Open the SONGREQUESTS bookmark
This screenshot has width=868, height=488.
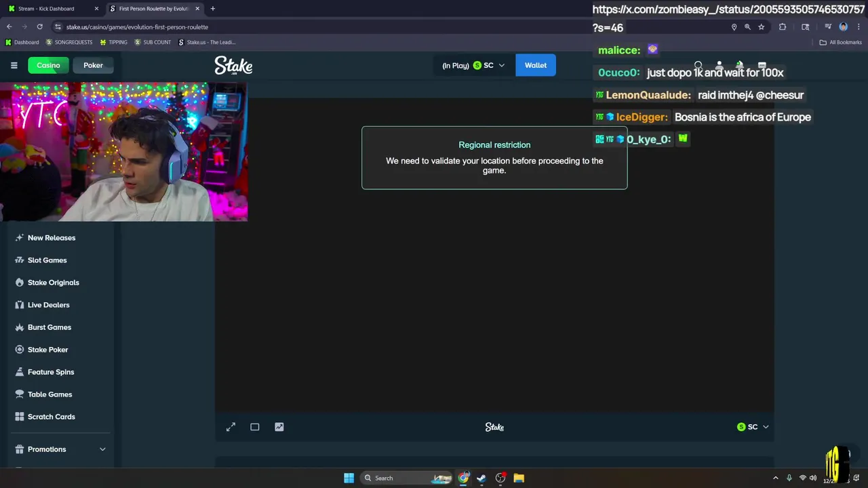[68, 42]
